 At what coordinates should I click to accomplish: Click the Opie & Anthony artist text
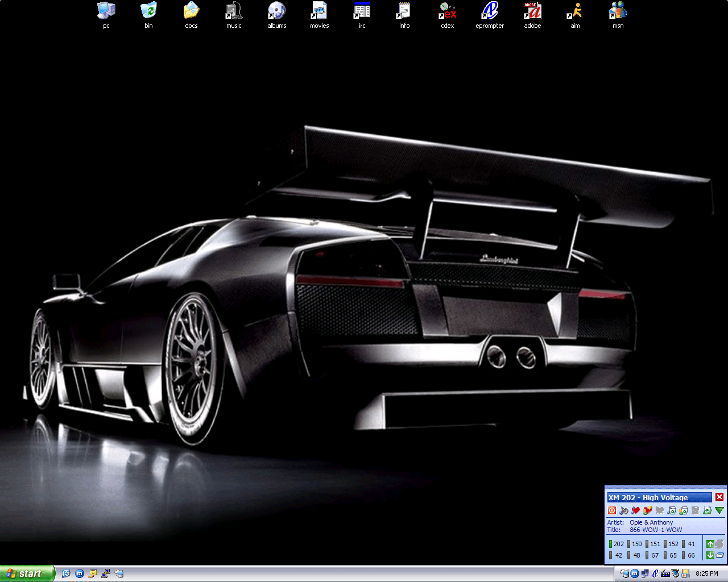(x=651, y=522)
